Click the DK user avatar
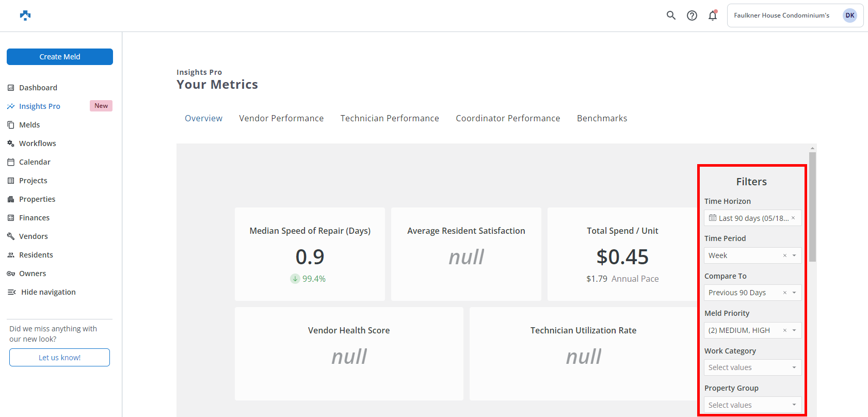868x417 pixels. click(849, 15)
